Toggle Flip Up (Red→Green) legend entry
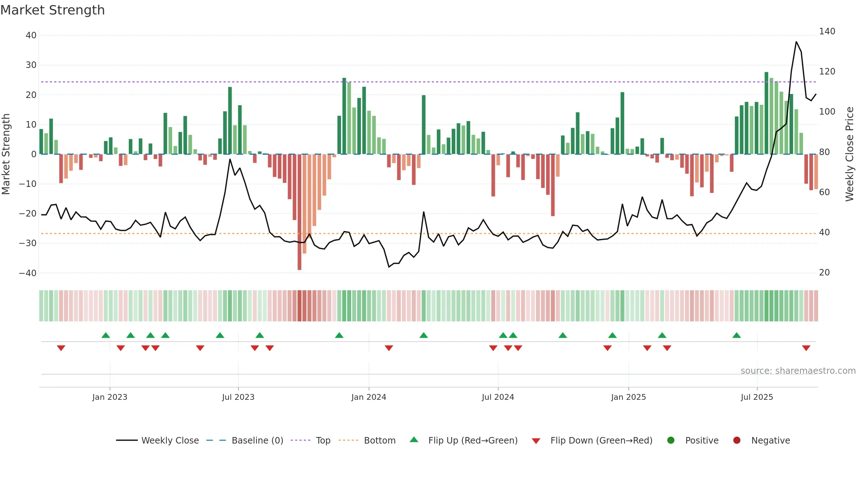The image size is (868, 488). coord(464,440)
